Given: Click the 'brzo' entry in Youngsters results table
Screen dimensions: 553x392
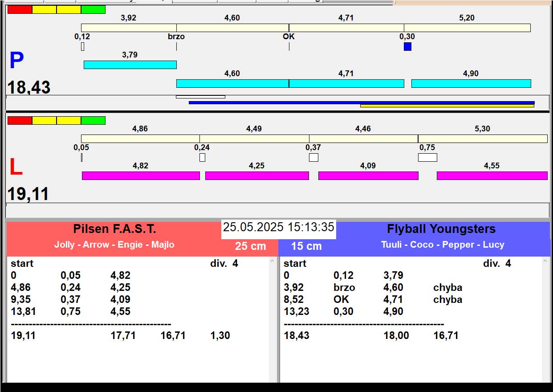Looking at the screenshot, I should (x=344, y=287).
